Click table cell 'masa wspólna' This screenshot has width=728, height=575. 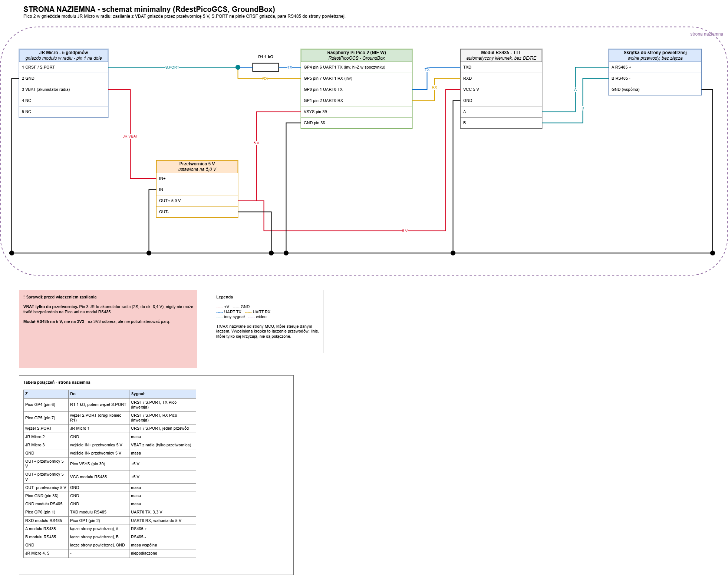click(x=162, y=545)
